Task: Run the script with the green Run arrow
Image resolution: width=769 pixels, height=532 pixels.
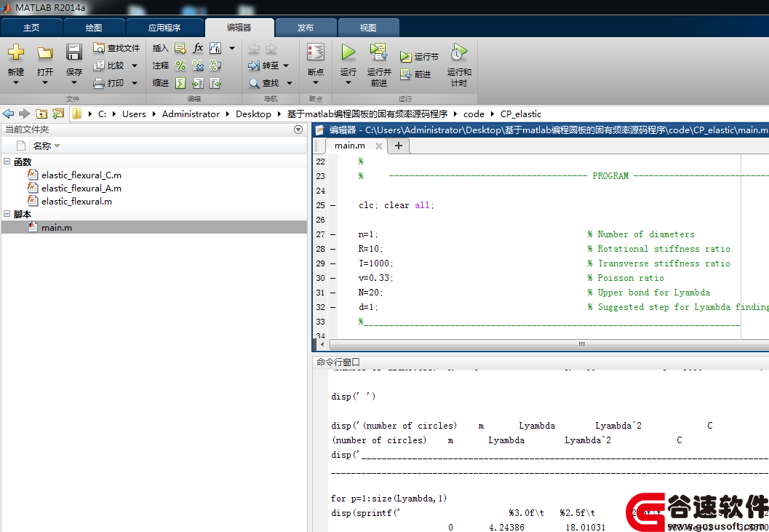Action: [x=348, y=52]
